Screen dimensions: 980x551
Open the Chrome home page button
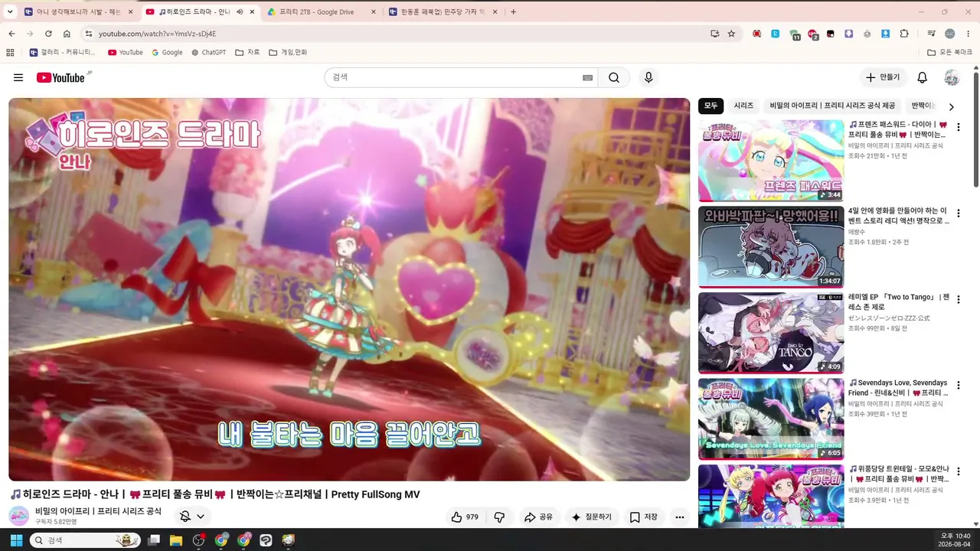(67, 34)
